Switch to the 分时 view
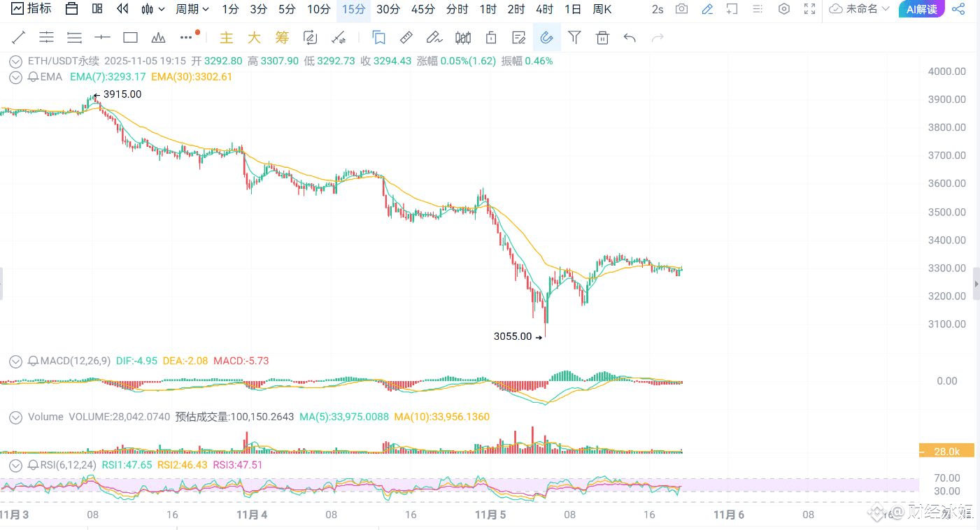 pos(457,9)
